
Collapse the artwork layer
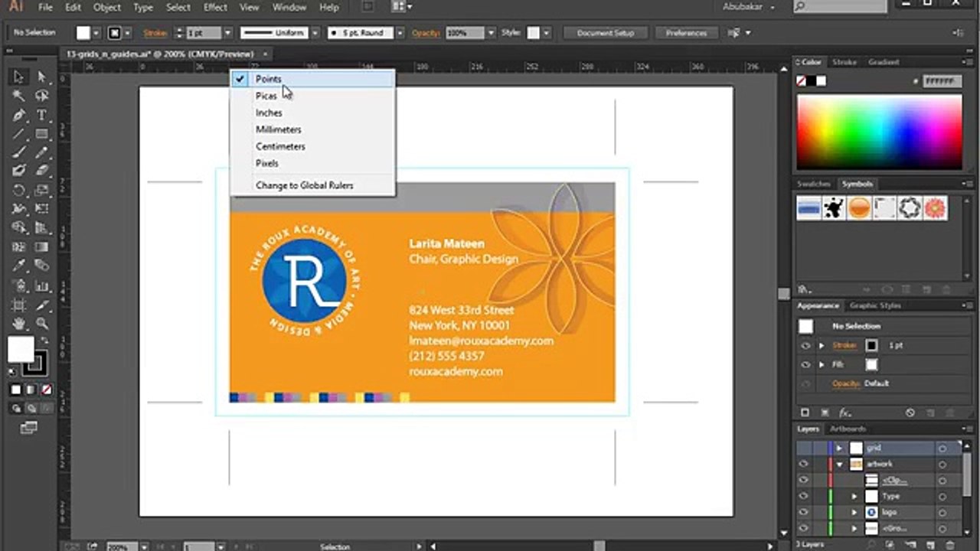point(840,464)
